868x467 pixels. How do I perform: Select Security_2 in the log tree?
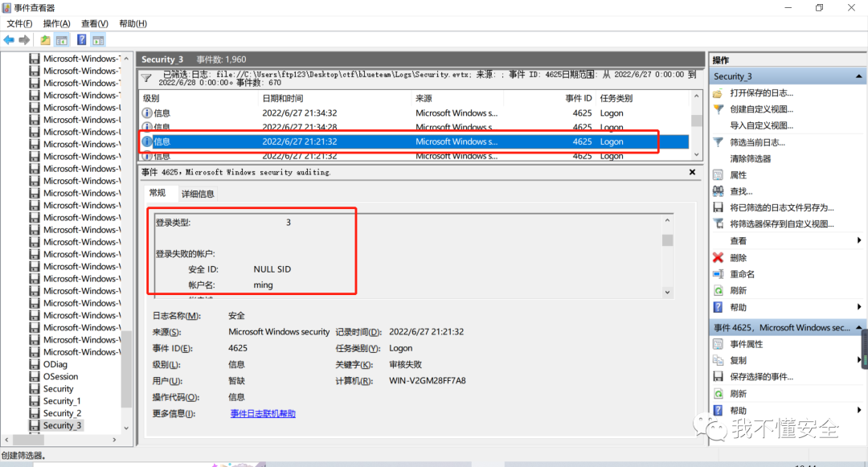[x=62, y=413]
